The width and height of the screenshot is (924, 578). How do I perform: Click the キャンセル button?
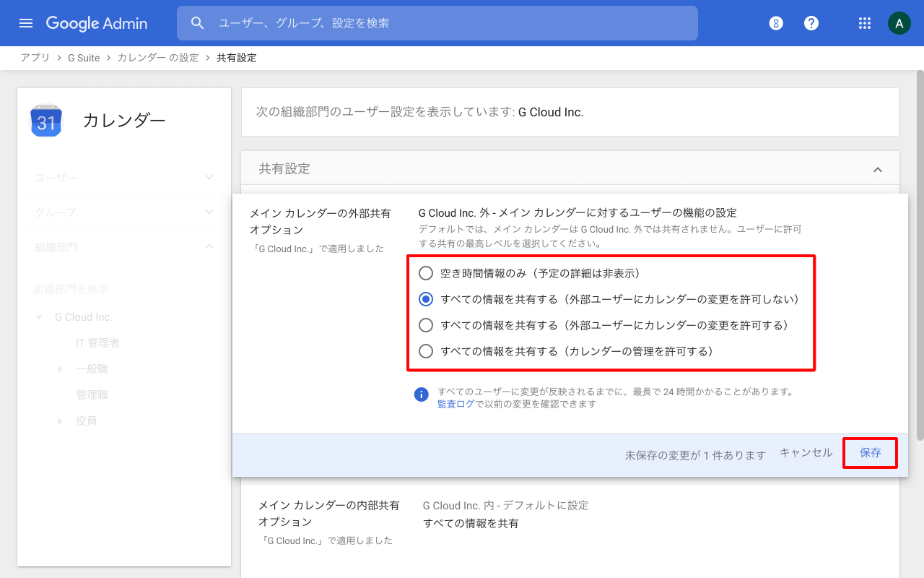806,453
